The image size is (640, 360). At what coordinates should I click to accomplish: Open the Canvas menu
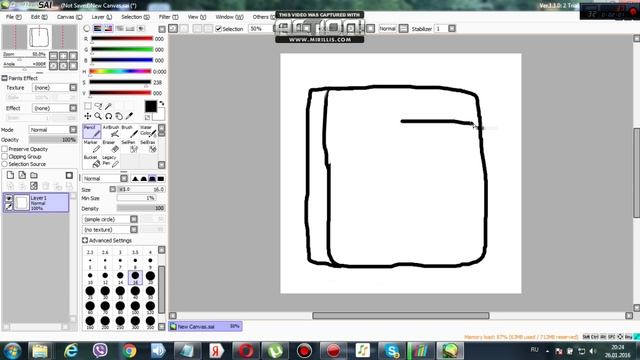tap(69, 17)
